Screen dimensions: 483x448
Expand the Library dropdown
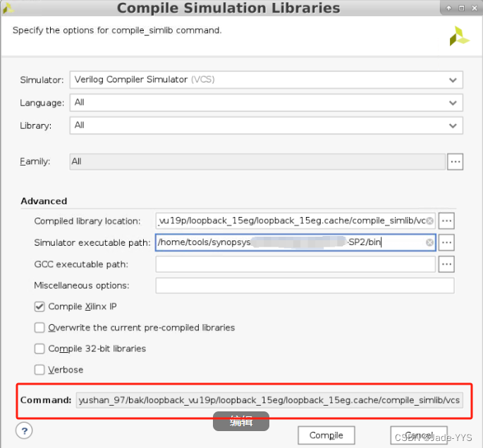(x=266, y=125)
